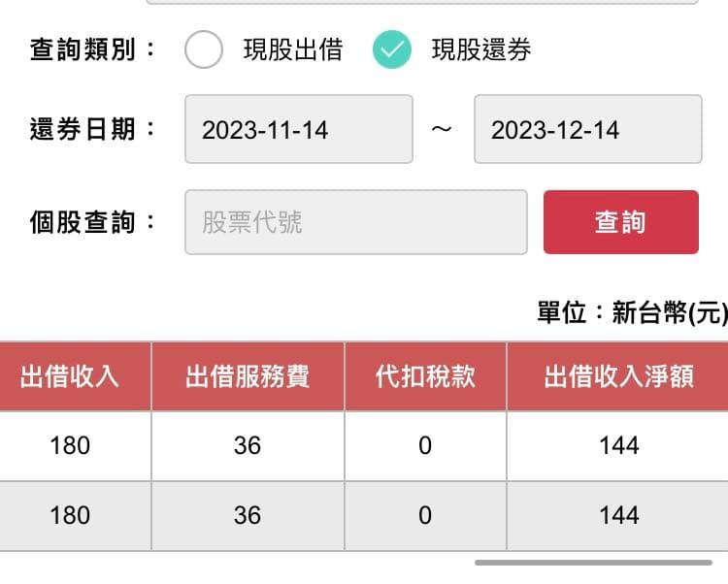
Task: Click the 出借服務費 column header
Action: coord(248,376)
